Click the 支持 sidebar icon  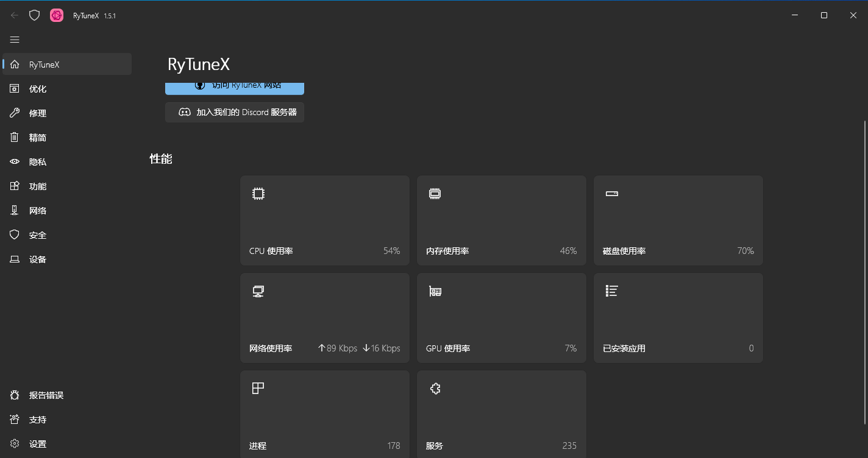[x=15, y=420]
